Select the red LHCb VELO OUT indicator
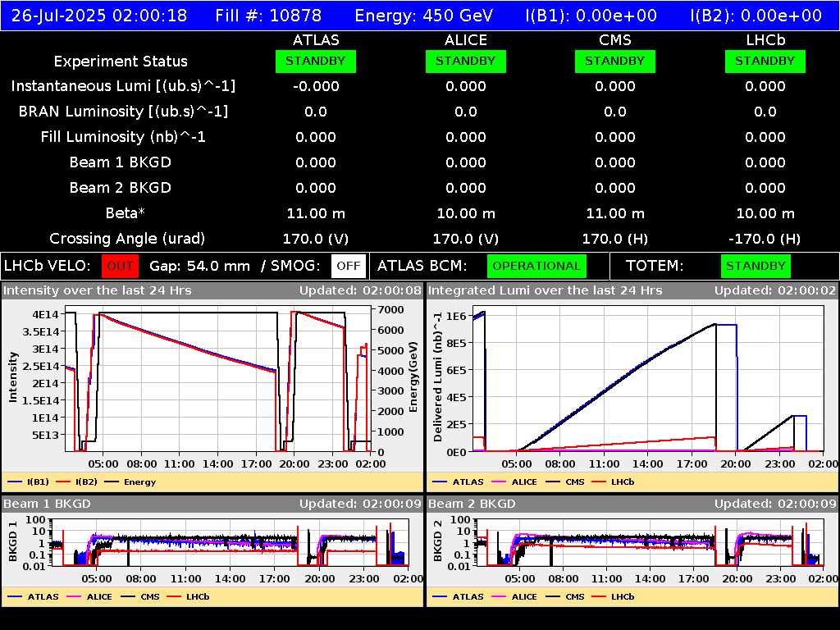 pos(120,267)
